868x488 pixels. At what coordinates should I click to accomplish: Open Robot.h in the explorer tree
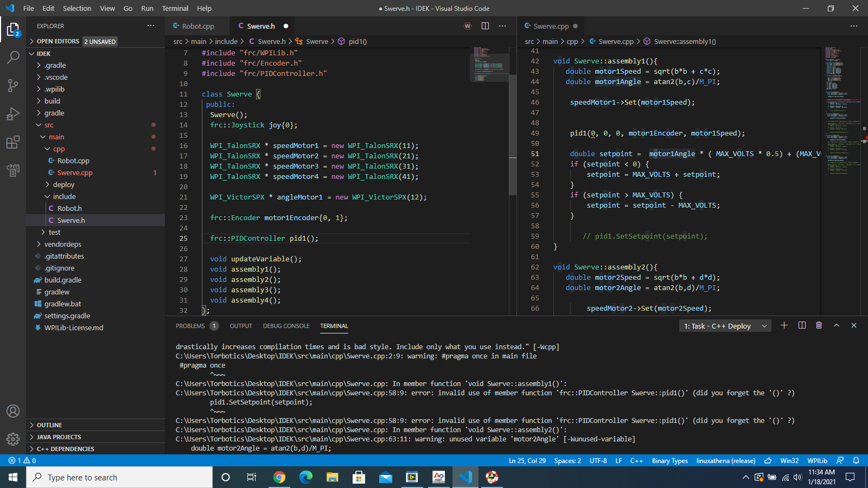click(95, 208)
